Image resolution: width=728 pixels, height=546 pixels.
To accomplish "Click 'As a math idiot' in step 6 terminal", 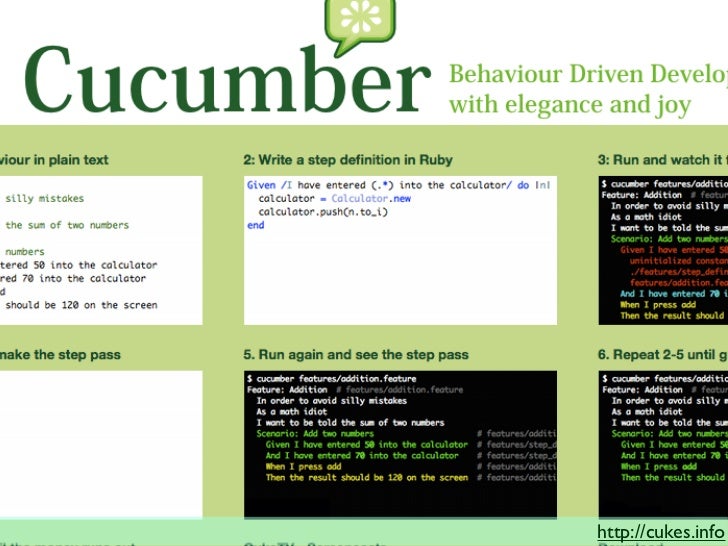I will pyautogui.click(x=647, y=412).
